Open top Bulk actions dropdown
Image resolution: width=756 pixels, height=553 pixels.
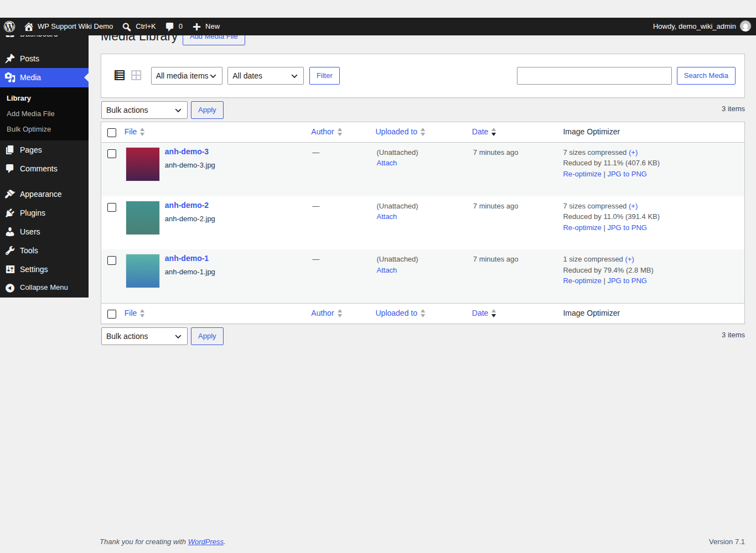point(144,110)
